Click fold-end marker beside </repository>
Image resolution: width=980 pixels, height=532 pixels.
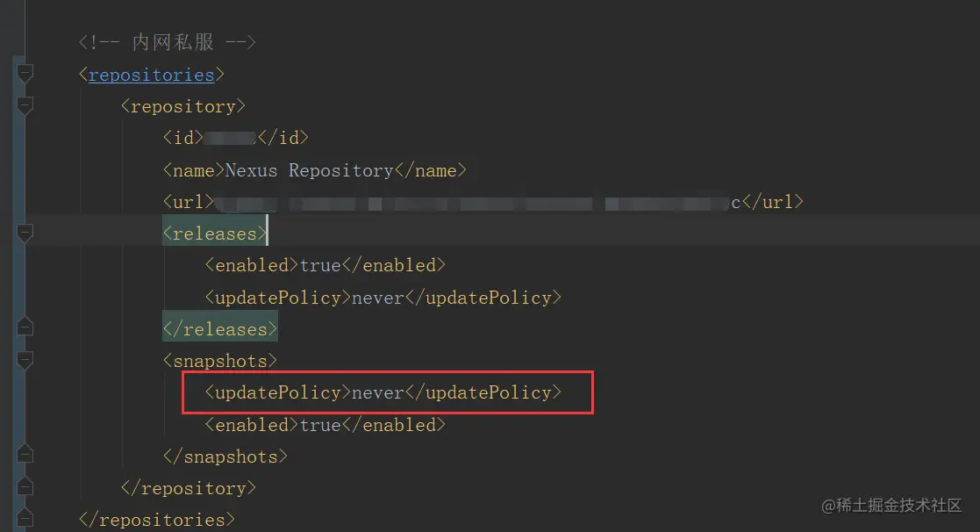[25, 486]
